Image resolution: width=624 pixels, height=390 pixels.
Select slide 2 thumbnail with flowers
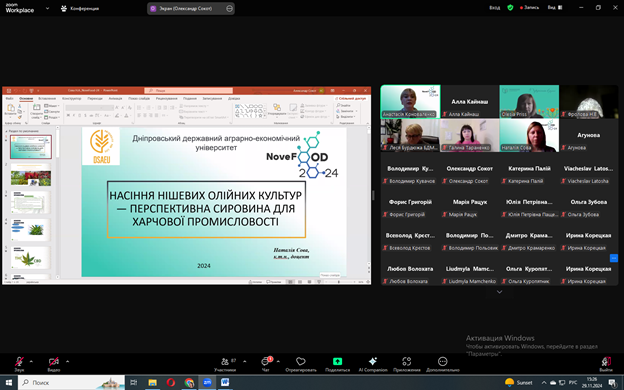point(31,175)
